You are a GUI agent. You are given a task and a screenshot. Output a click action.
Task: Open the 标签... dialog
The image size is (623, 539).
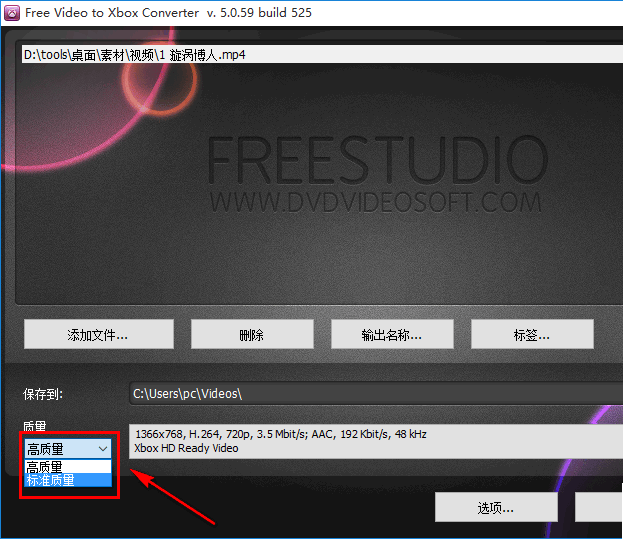pyautogui.click(x=532, y=334)
